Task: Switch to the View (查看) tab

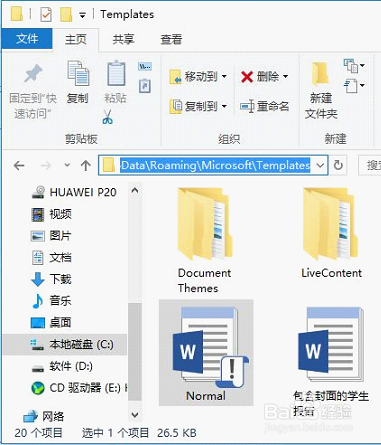Action: pyautogui.click(x=171, y=39)
